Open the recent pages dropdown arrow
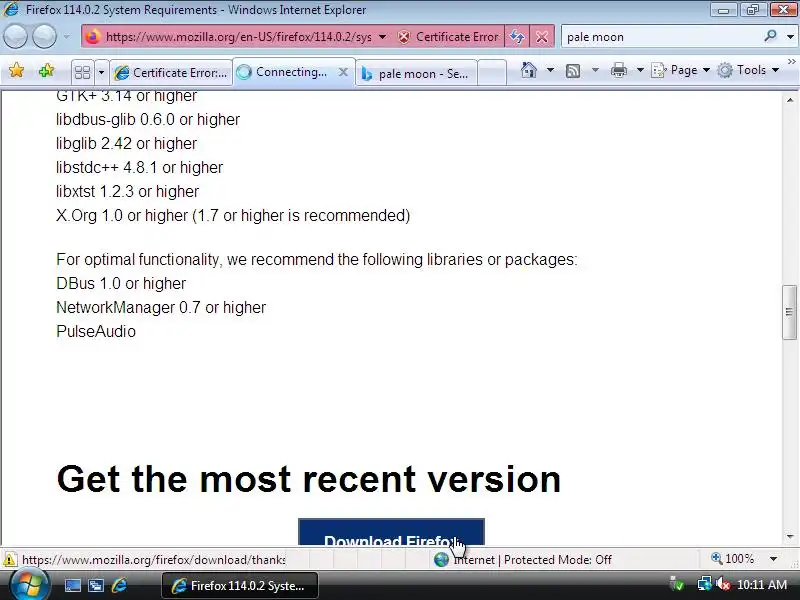Image resolution: width=800 pixels, height=600 pixels. point(66,37)
